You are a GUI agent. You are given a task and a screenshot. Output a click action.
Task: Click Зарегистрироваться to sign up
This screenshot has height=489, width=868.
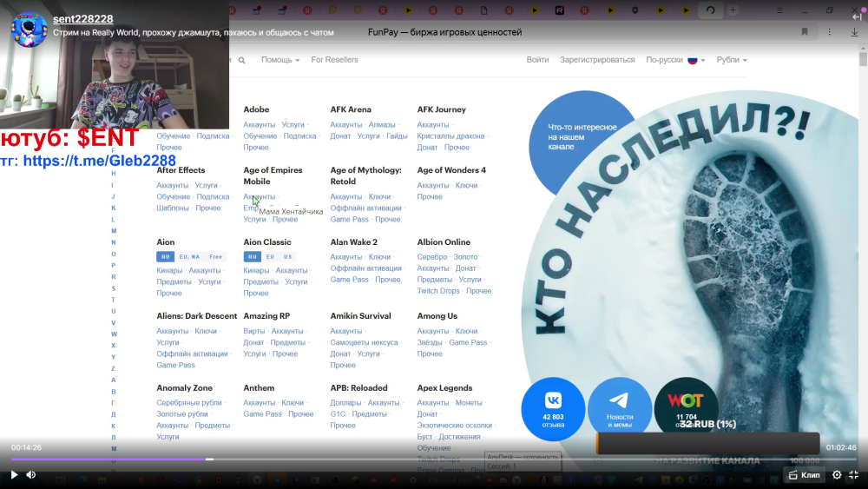tap(597, 60)
